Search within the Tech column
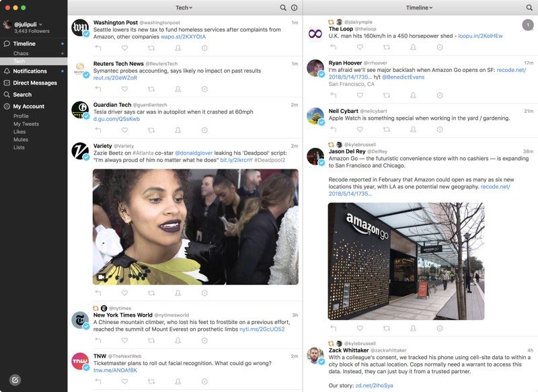 coord(283,7)
